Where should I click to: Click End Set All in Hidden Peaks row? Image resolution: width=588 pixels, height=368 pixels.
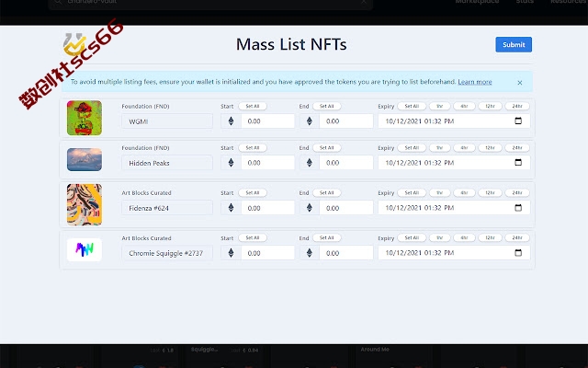327,148
